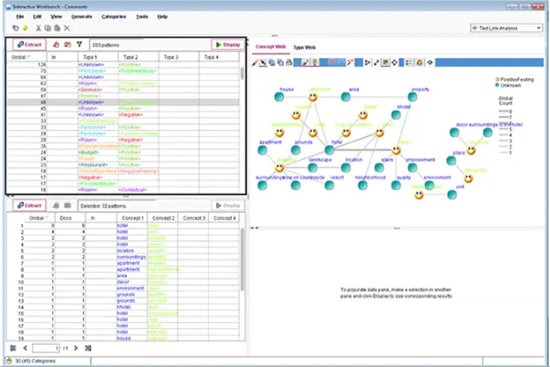Click the second icon after the upper Extract button
Viewport: 550px width, 367px height.
click(x=67, y=45)
